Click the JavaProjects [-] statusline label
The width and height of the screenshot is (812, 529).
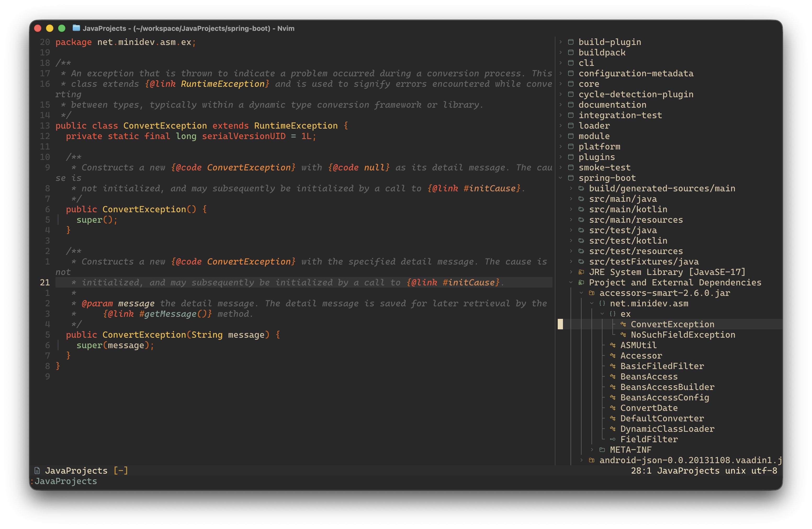87,471
